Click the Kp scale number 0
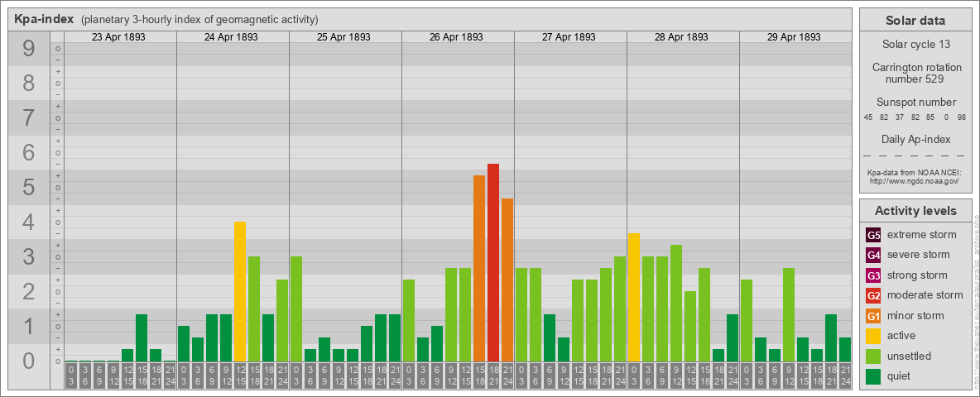The height and width of the screenshot is (397, 980). 29,361
